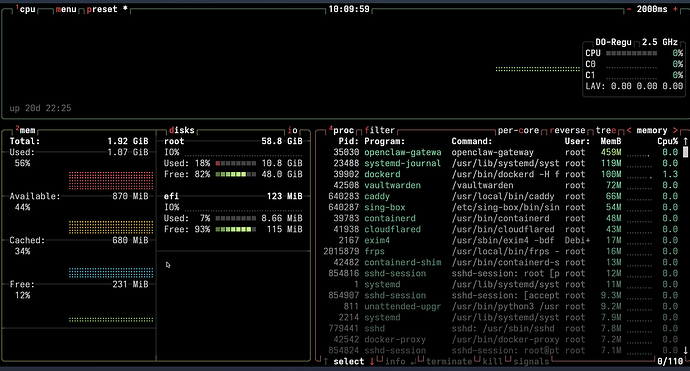Increase update interval with plus sign
Image resolution: width=690 pixels, height=371 pixels.
tap(675, 9)
